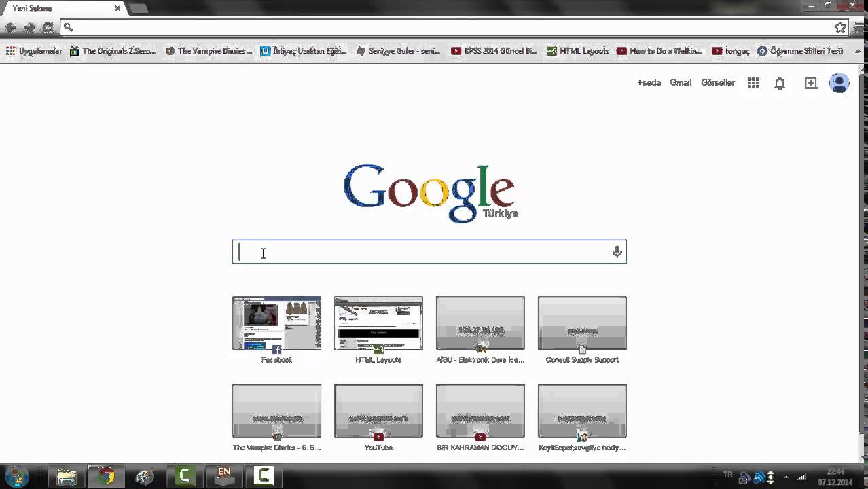868x489 pixels.
Task: Open the EN keyboard taskbar item
Action: pos(224,477)
